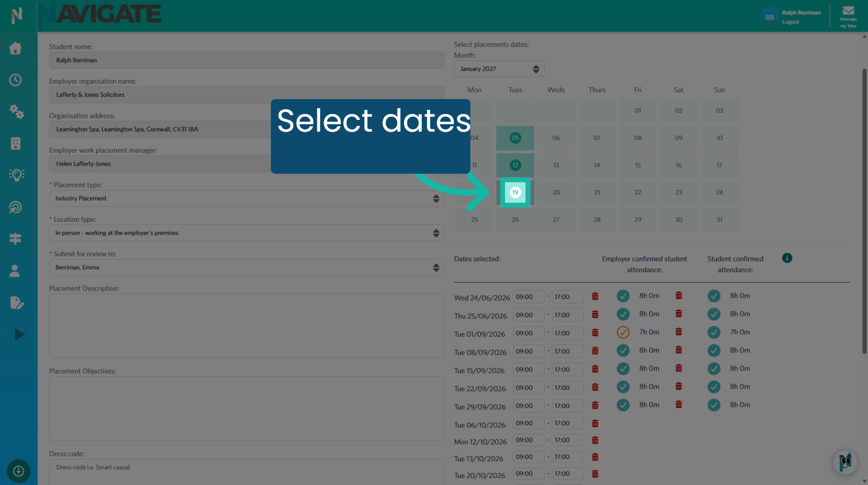868x485 pixels.
Task: Open the signpost icon in sidebar
Action: pos(15,239)
